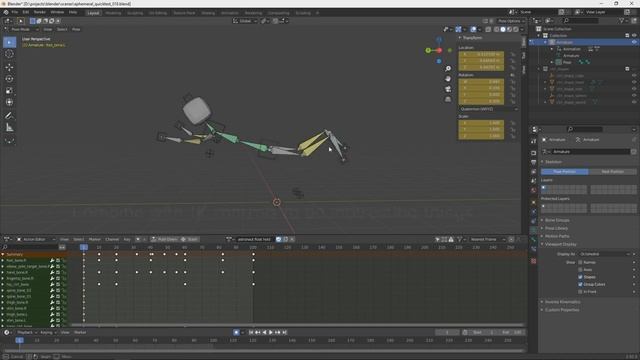Image resolution: width=640 pixels, height=360 pixels.
Task: Open the Edit menu
Action: (26, 12)
